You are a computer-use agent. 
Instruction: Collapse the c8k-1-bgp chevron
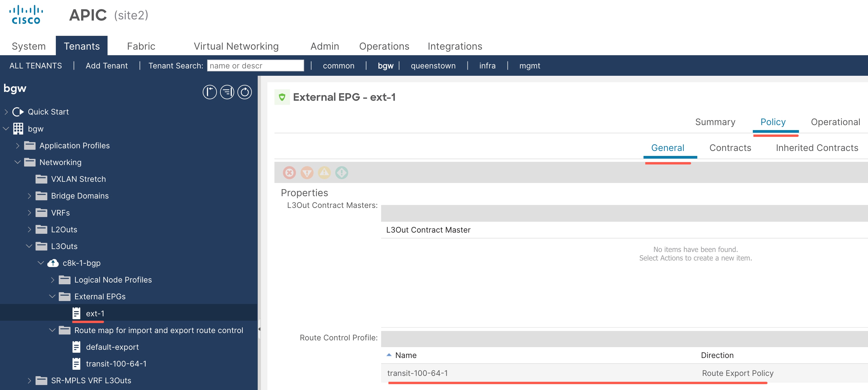point(41,263)
